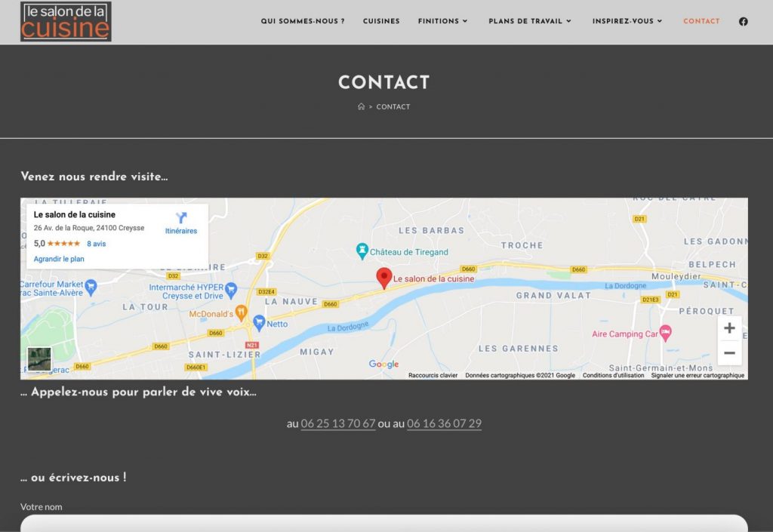Zoom out on the map
This screenshot has height=532, width=773.
pos(729,353)
